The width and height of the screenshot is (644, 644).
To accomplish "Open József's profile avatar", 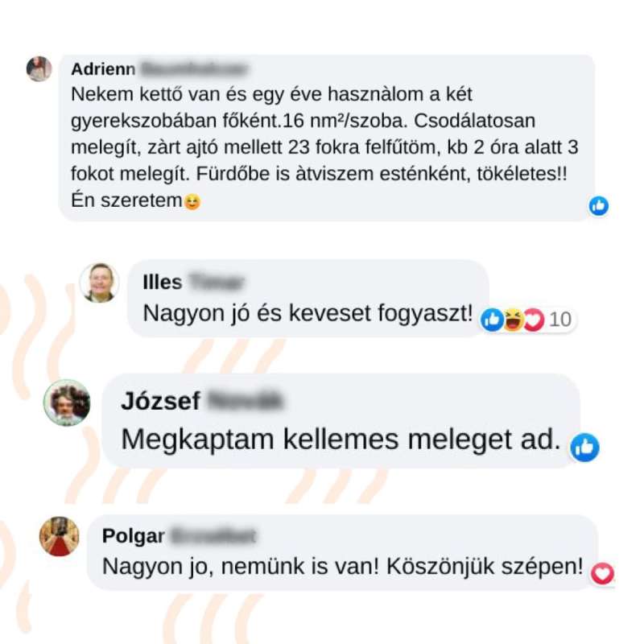I will (67, 402).
